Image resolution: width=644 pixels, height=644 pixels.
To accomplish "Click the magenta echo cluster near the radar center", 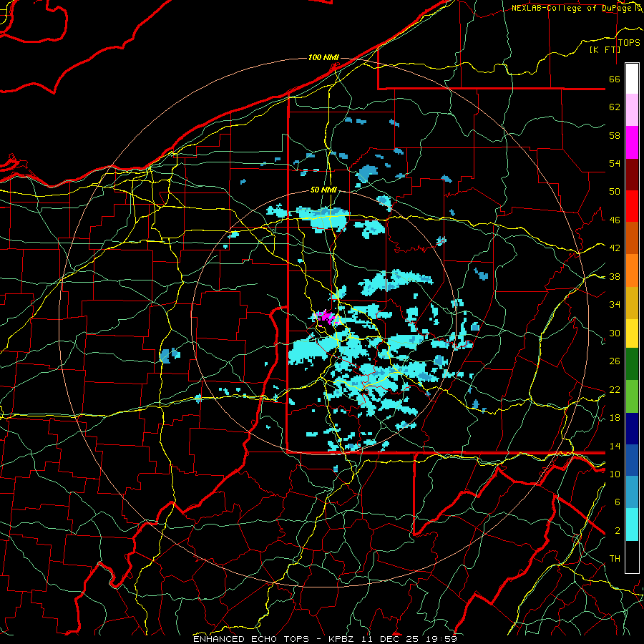I will [326, 317].
